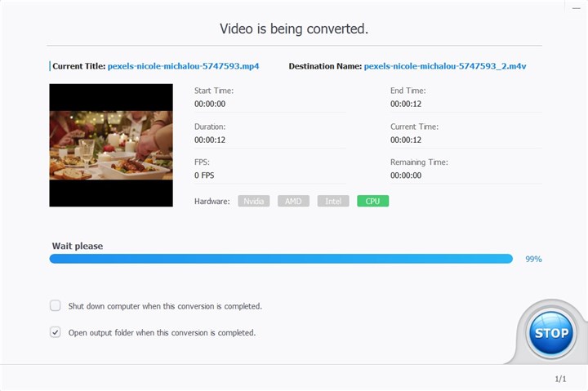Screen dimensions: 588x391
Task: Click the 99% progress value
Action: [x=533, y=259]
